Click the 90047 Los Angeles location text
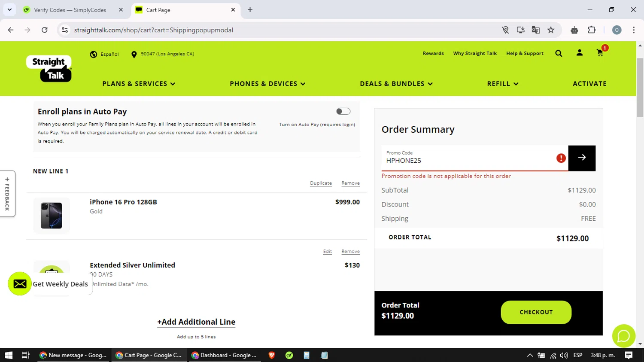This screenshot has width=644, height=362. 167,54
